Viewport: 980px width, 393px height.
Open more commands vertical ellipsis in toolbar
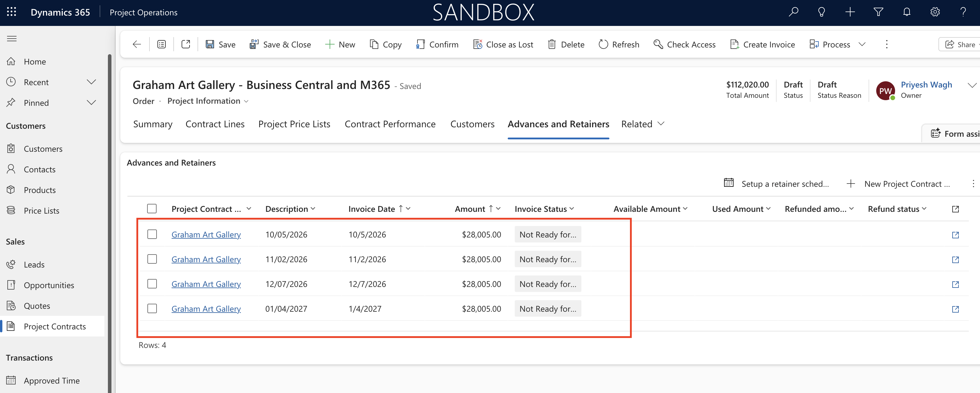click(887, 44)
